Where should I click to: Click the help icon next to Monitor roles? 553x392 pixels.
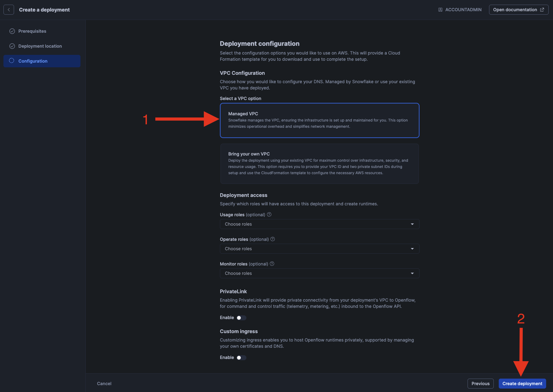tap(272, 264)
